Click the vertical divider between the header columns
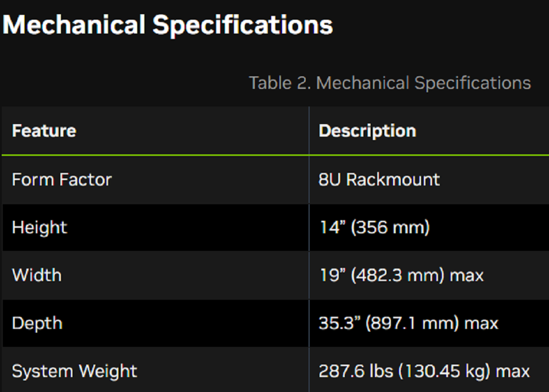Viewport: 549px width, 392px height. pos(309,131)
